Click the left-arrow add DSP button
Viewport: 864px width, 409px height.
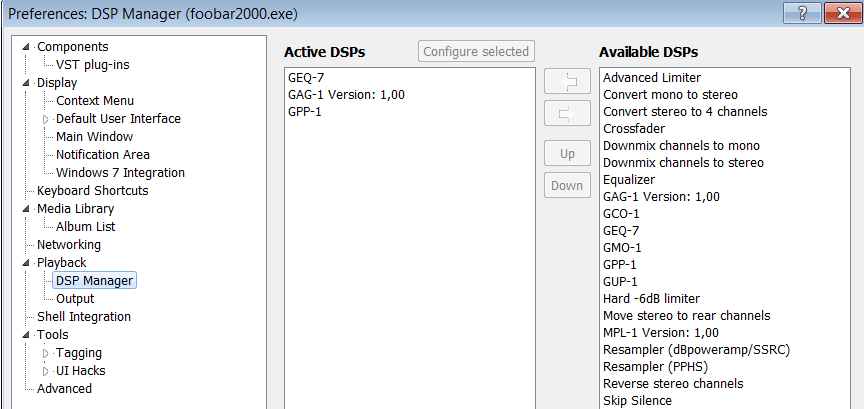pyautogui.click(x=567, y=82)
